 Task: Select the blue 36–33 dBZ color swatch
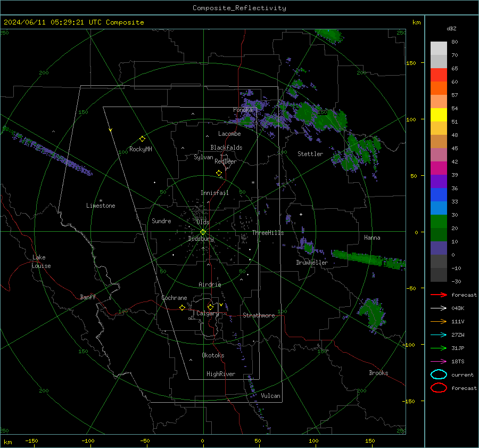pyautogui.click(x=439, y=194)
